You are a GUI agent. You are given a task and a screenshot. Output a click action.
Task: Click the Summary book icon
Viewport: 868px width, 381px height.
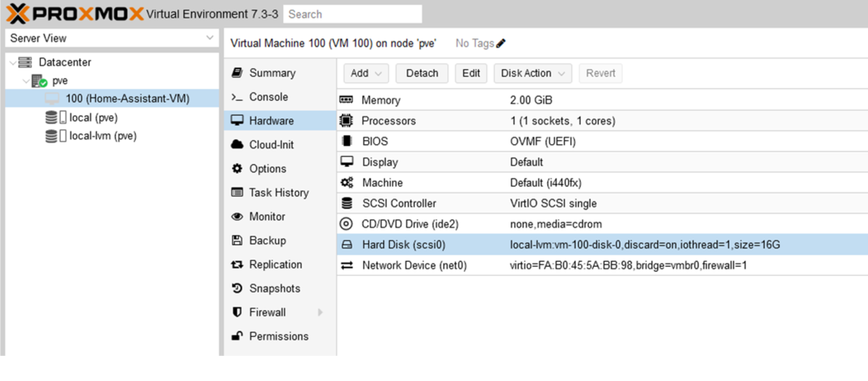point(237,73)
